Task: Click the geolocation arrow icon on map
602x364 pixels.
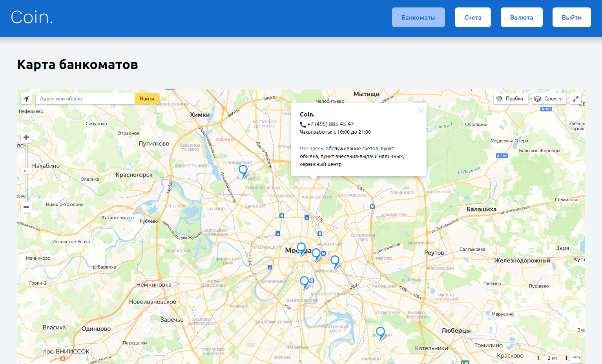Action: 26,99
